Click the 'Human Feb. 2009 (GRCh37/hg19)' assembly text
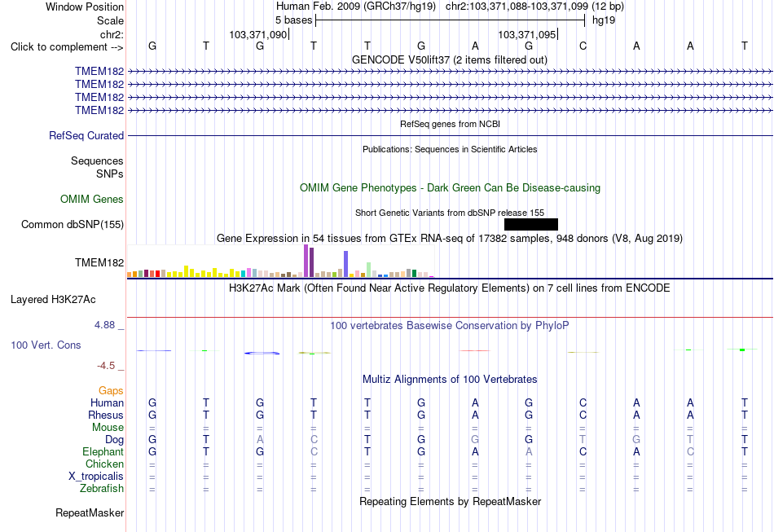The width and height of the screenshot is (774, 532). pyautogui.click(x=356, y=6)
